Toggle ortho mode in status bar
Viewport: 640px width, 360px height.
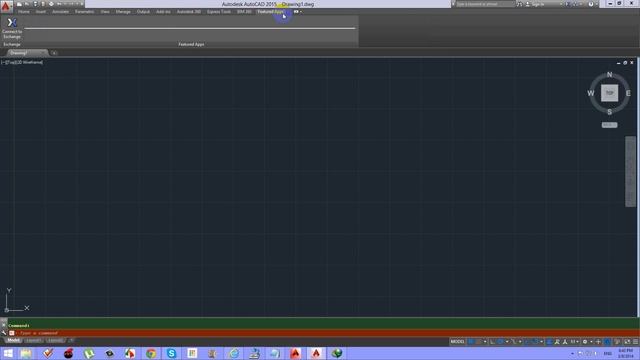tap(493, 342)
